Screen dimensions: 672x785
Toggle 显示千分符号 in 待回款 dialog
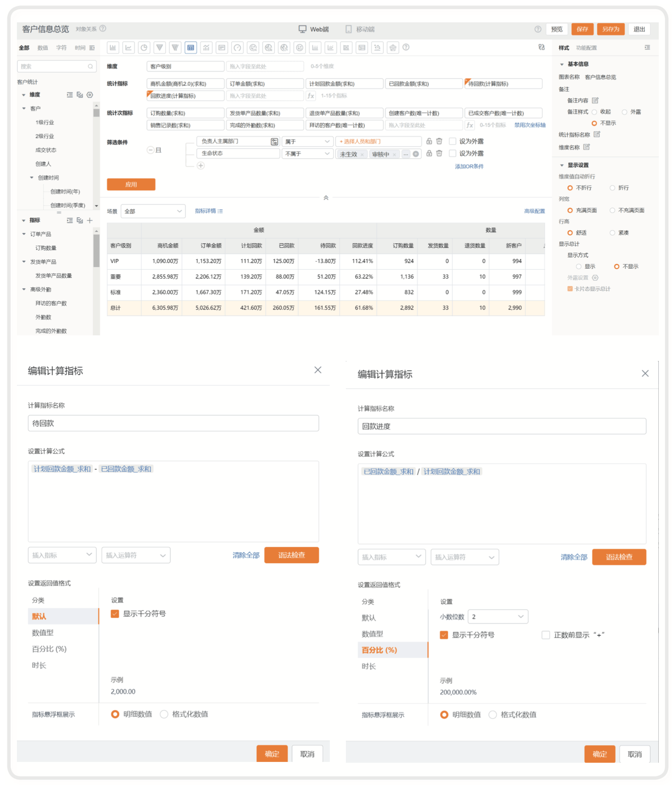tap(115, 614)
